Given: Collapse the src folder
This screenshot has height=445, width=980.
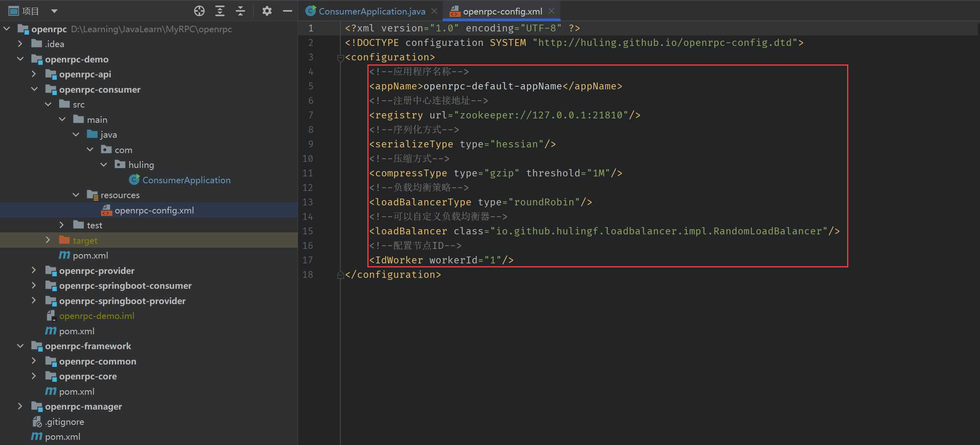Looking at the screenshot, I should (x=48, y=104).
